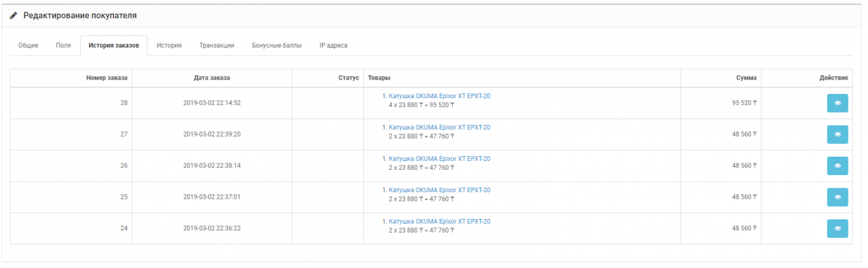This screenshot has width=868, height=268.
Task: Select the История заказов tab
Action: point(114,46)
